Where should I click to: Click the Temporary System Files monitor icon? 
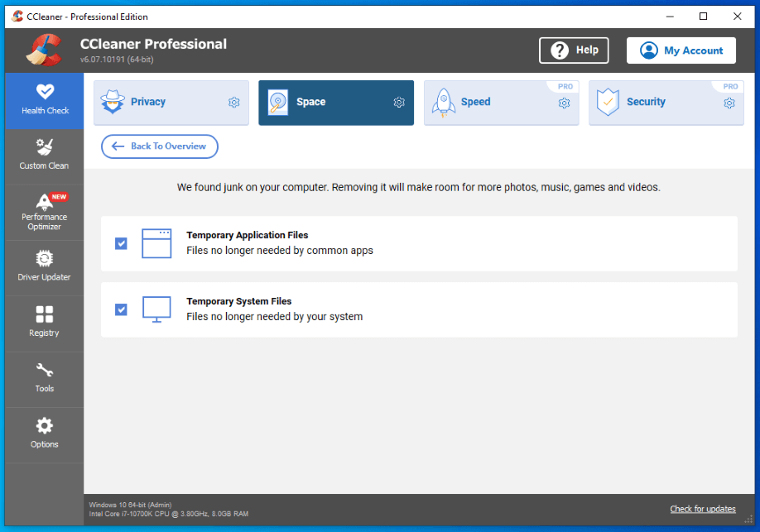[x=156, y=309]
